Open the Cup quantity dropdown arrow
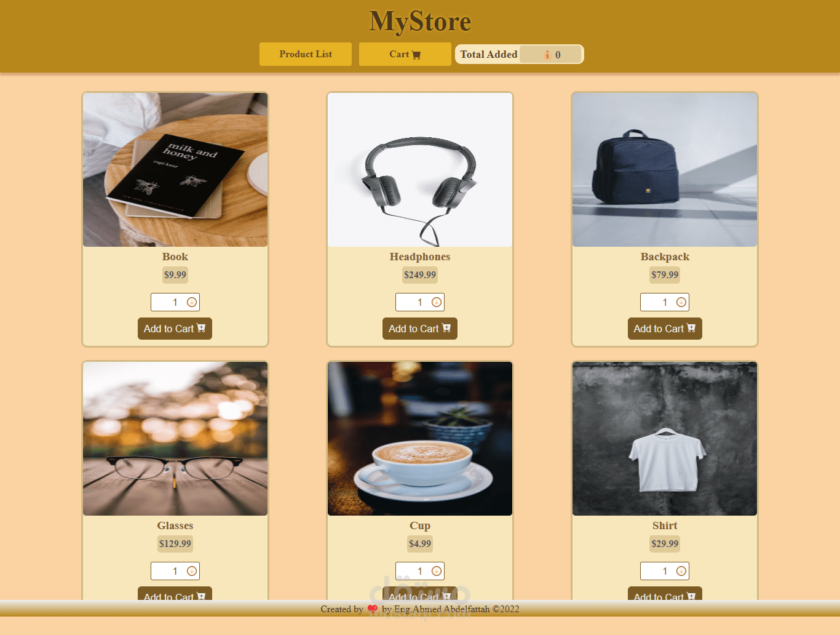Image resolution: width=840 pixels, height=635 pixels. tap(437, 571)
